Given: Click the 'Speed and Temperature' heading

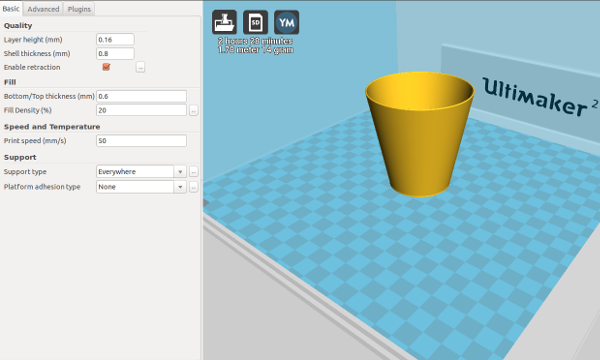Looking at the screenshot, I should [52, 127].
